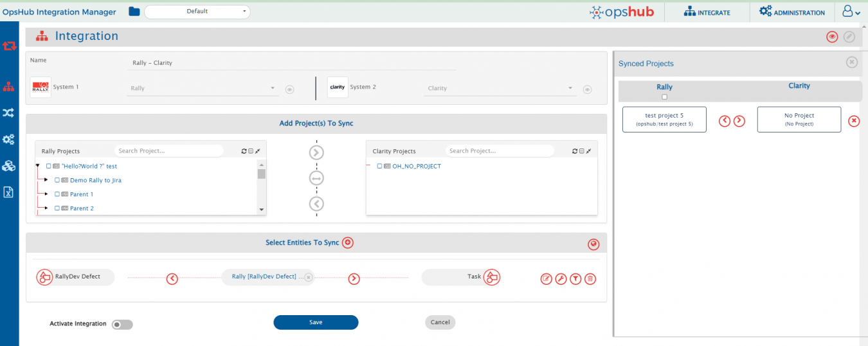Open the user account dropdown menu
The width and height of the screenshot is (868, 346).
851,12
